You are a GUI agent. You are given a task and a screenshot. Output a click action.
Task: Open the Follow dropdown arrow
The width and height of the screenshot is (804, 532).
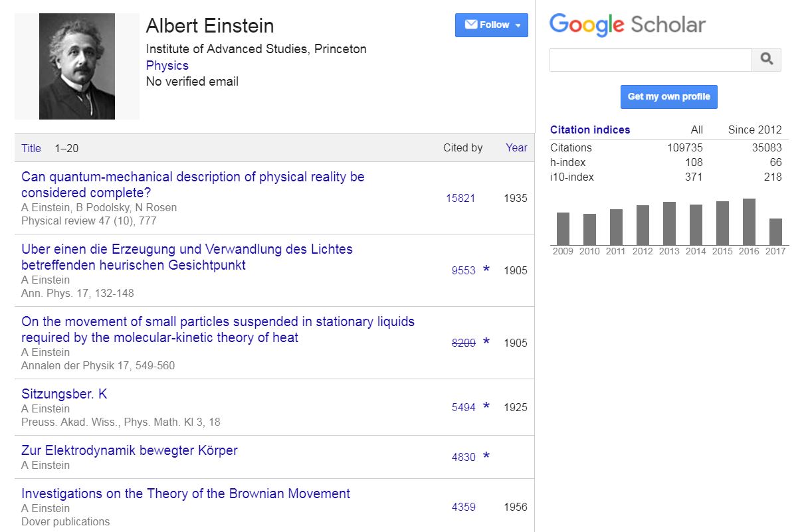[x=518, y=25]
